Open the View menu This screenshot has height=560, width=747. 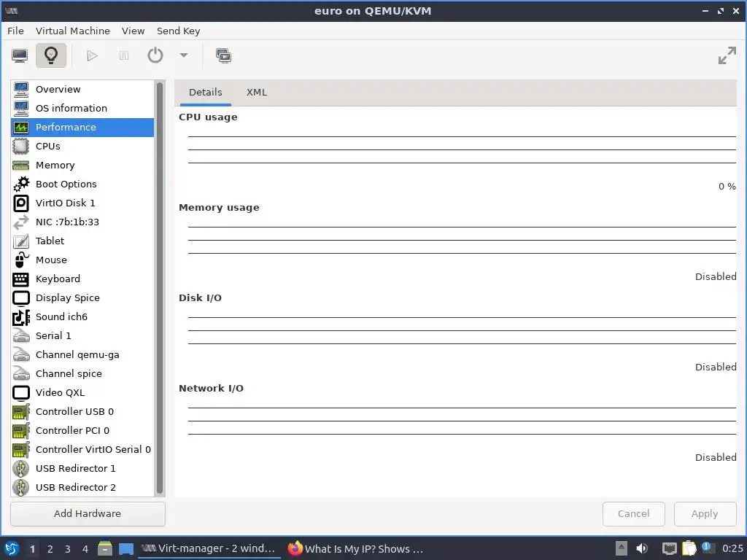[x=133, y=31]
